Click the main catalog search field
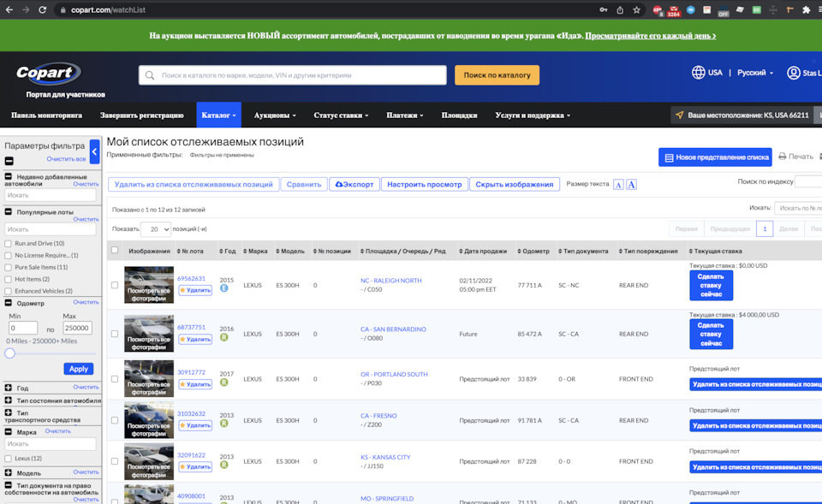The image size is (822, 504). (x=293, y=75)
